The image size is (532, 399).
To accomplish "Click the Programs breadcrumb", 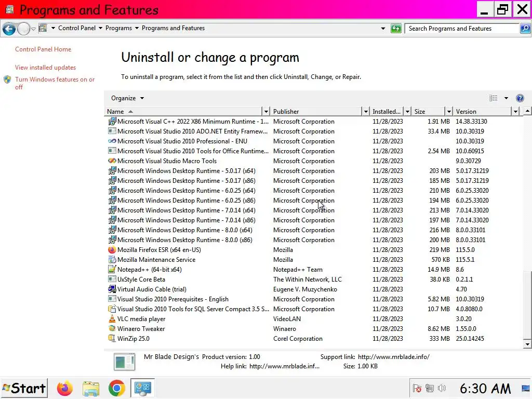I will [118, 28].
